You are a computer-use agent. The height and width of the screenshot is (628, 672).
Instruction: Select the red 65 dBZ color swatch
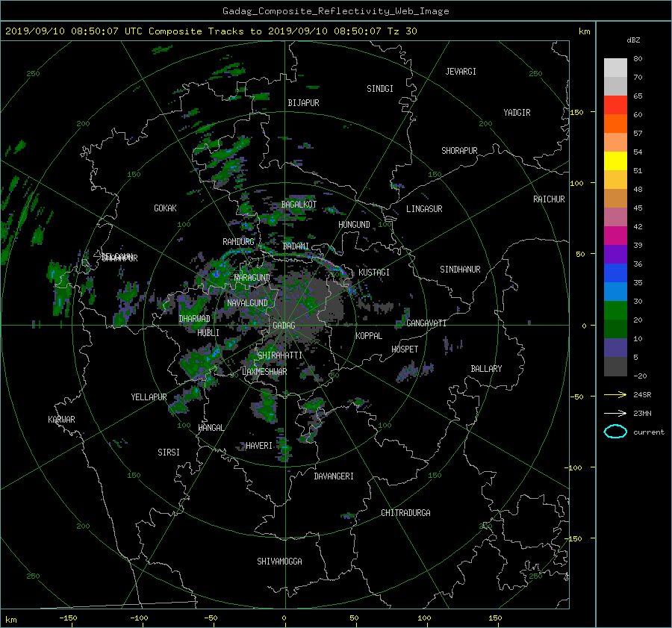(615, 105)
